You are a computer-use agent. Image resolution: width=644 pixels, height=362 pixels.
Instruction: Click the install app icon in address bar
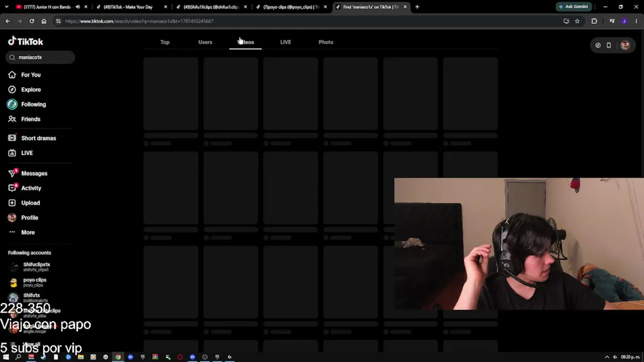566,21
